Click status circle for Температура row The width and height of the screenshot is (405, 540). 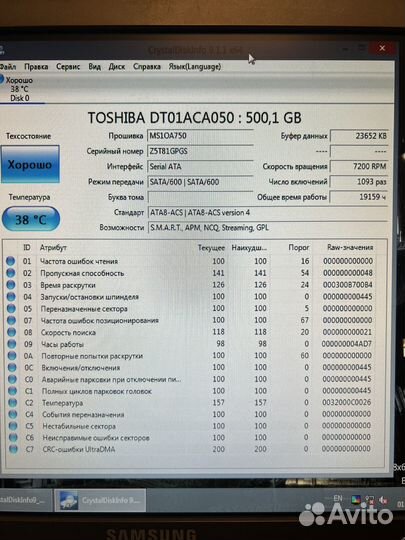click(13, 403)
